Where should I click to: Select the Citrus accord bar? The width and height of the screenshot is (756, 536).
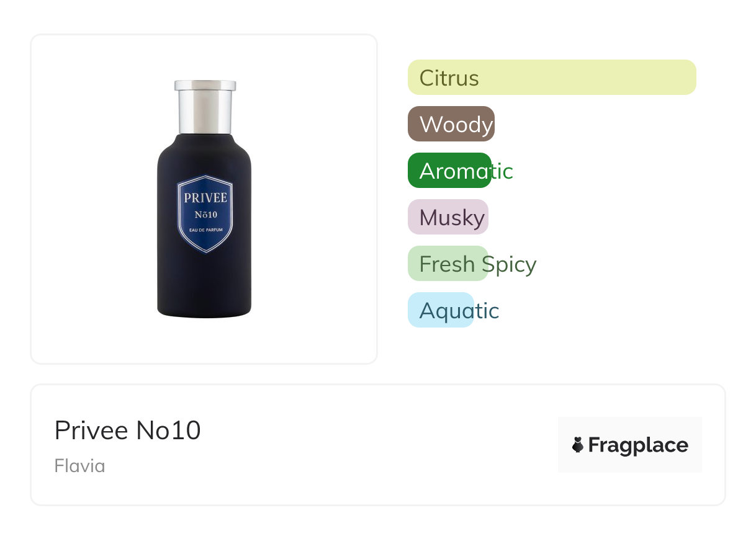click(552, 78)
